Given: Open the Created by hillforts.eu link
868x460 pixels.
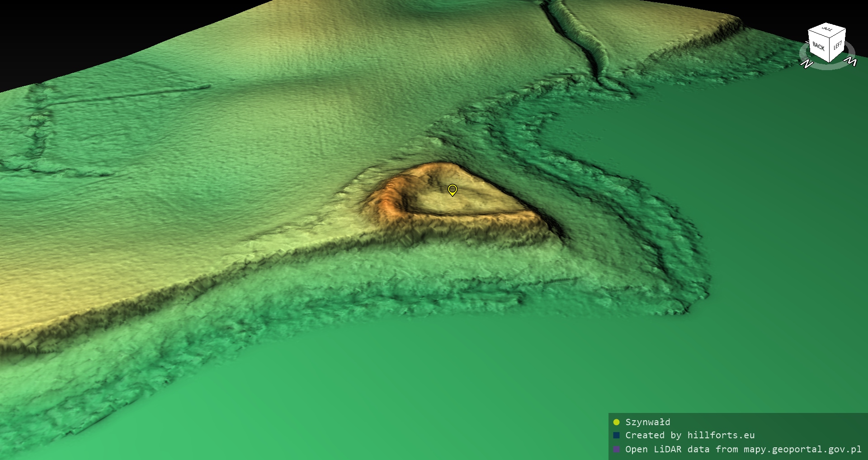Looking at the screenshot, I should (x=689, y=436).
